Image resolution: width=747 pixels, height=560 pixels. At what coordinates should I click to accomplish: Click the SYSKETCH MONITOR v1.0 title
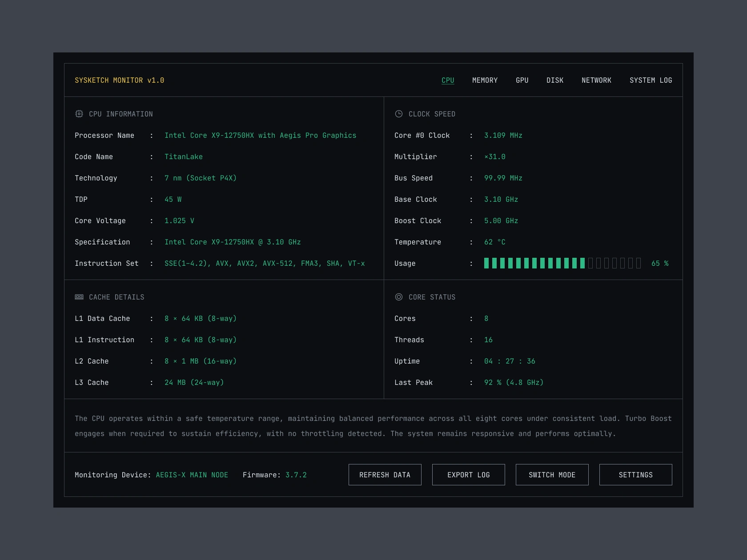pyautogui.click(x=119, y=80)
